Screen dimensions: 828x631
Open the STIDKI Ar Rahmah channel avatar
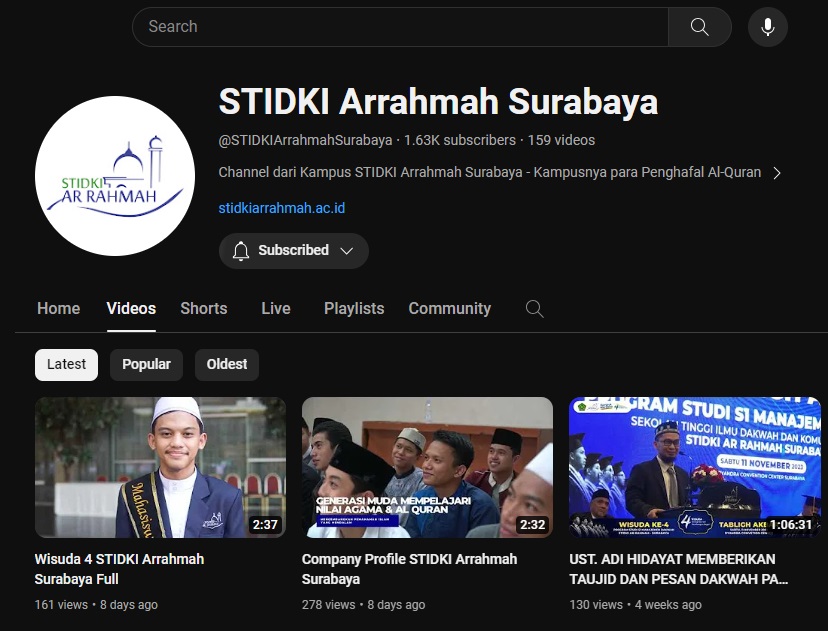[115, 176]
